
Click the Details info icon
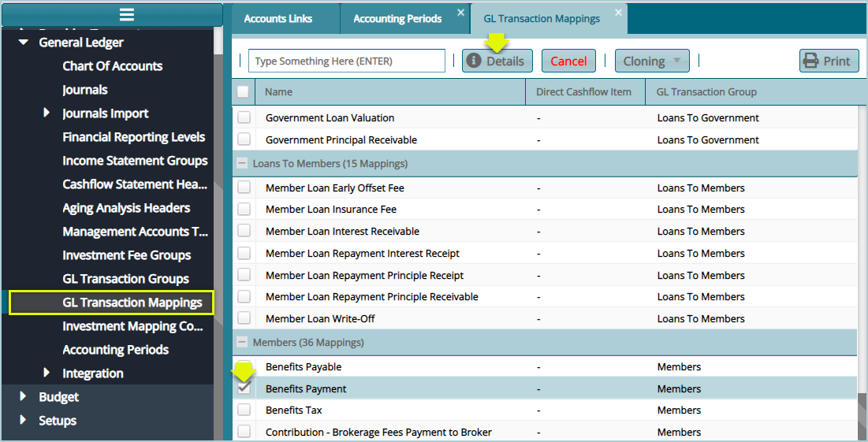click(x=474, y=61)
